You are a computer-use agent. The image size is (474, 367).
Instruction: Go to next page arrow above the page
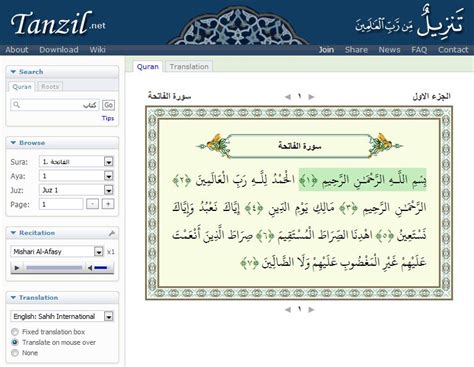311,97
